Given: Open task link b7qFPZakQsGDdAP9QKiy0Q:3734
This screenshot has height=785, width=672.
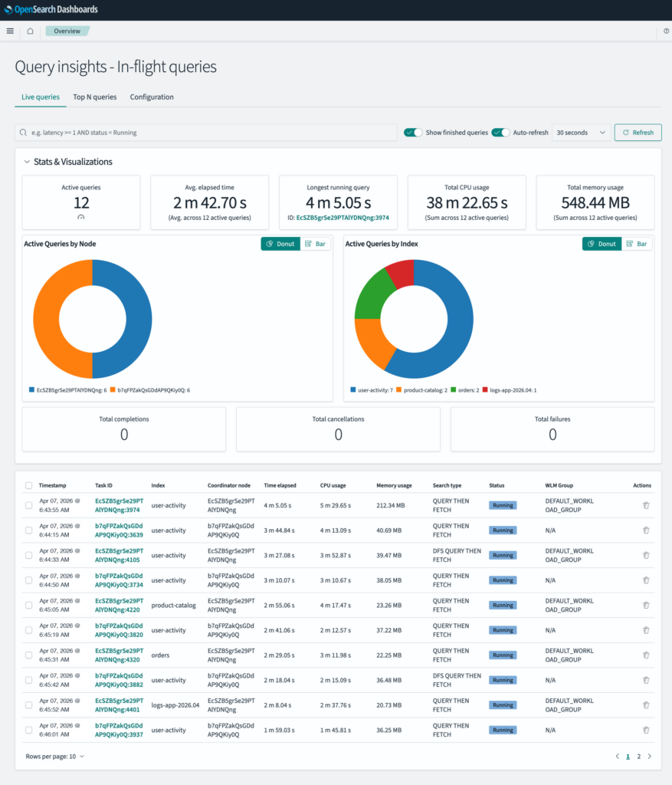Looking at the screenshot, I should pyautogui.click(x=119, y=580).
